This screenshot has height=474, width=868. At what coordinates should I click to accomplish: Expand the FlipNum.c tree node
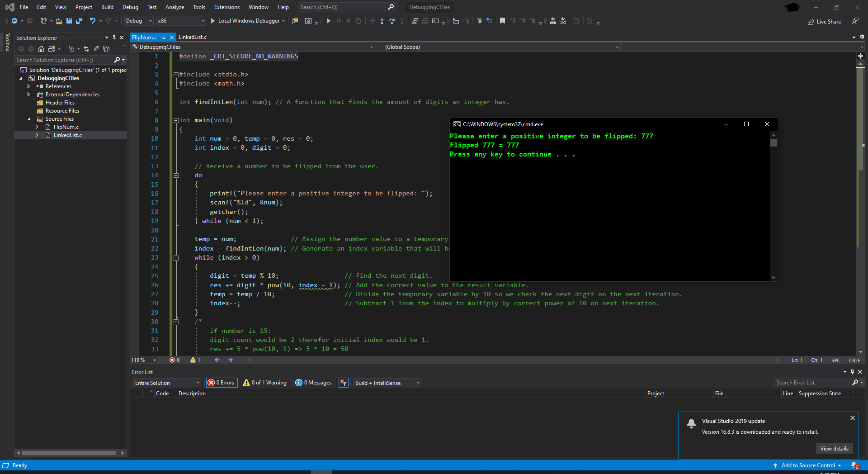(37, 127)
